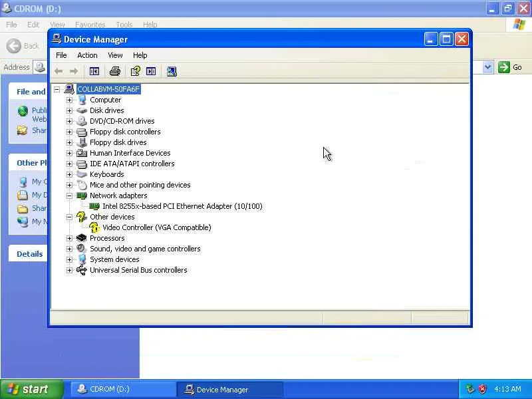Click the Floppy disk drives icon

tap(82, 142)
